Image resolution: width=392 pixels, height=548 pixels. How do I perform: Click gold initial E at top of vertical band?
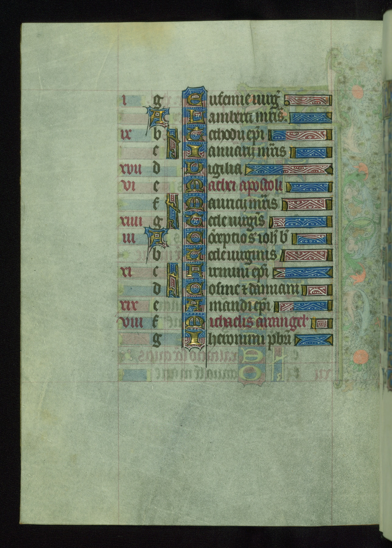click(x=194, y=99)
